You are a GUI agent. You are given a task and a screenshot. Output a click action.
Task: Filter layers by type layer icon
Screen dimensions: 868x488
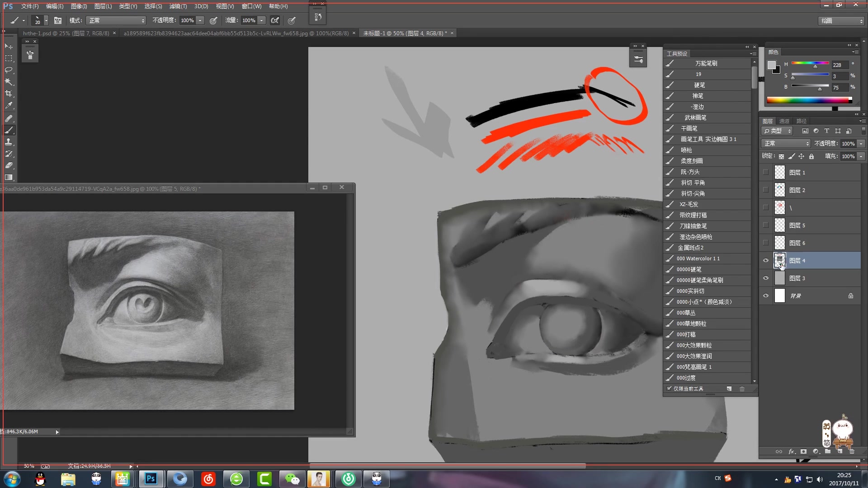coord(827,131)
